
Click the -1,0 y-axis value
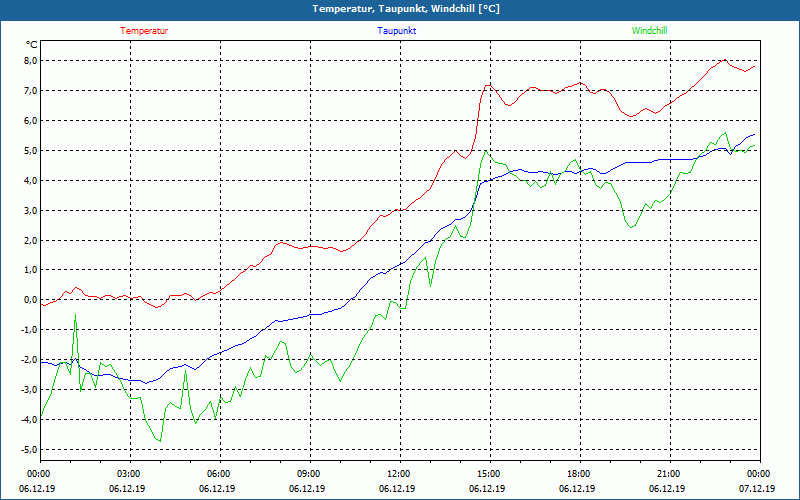click(x=30, y=330)
